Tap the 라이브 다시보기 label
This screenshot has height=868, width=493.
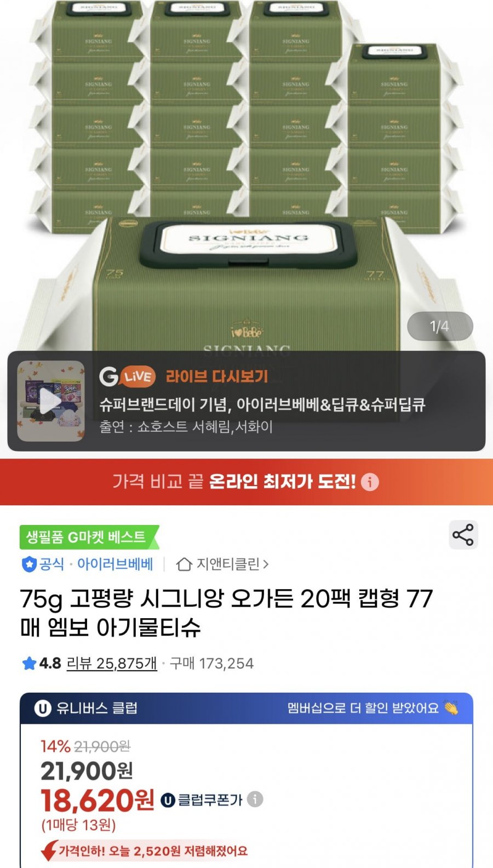click(x=217, y=376)
